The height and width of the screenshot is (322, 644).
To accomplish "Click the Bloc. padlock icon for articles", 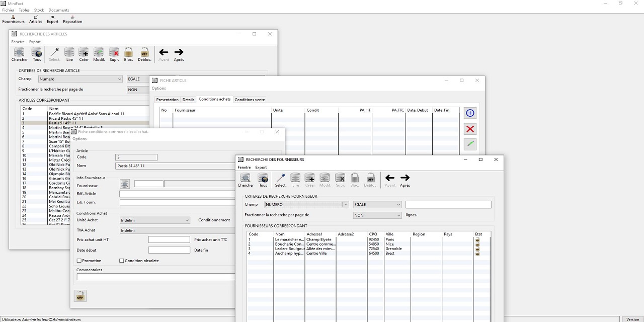I will coord(128,52).
